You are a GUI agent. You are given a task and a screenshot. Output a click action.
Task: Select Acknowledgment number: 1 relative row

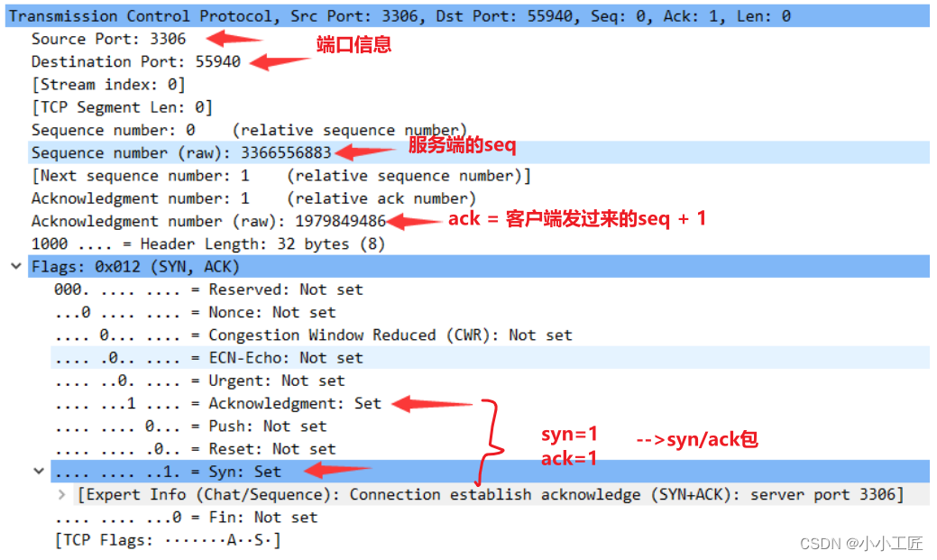tap(254, 198)
